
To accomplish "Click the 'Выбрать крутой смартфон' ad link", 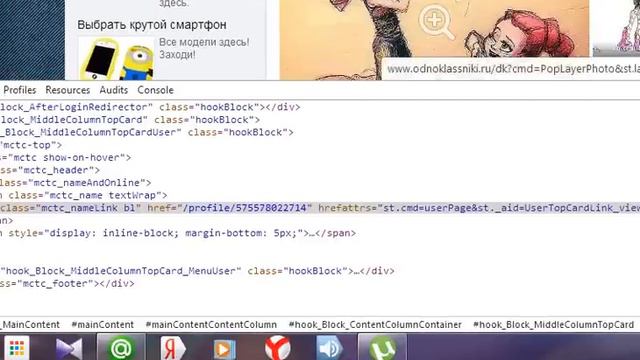I will pos(152,25).
